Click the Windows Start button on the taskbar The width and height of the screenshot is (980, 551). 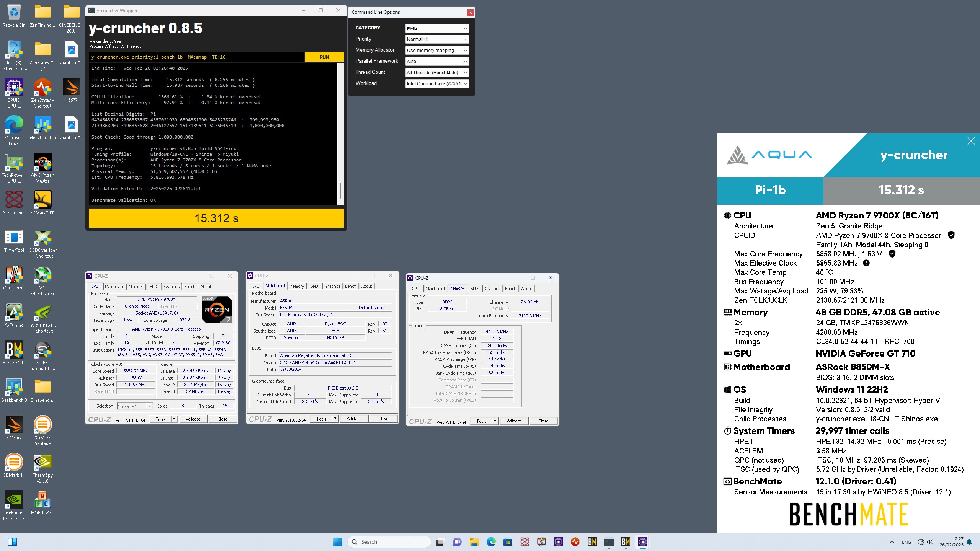pos(338,542)
